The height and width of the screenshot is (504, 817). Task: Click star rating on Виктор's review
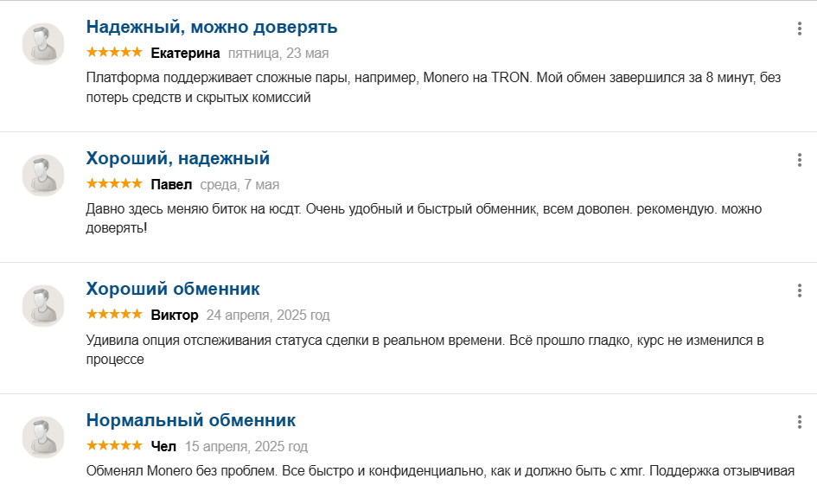point(114,314)
